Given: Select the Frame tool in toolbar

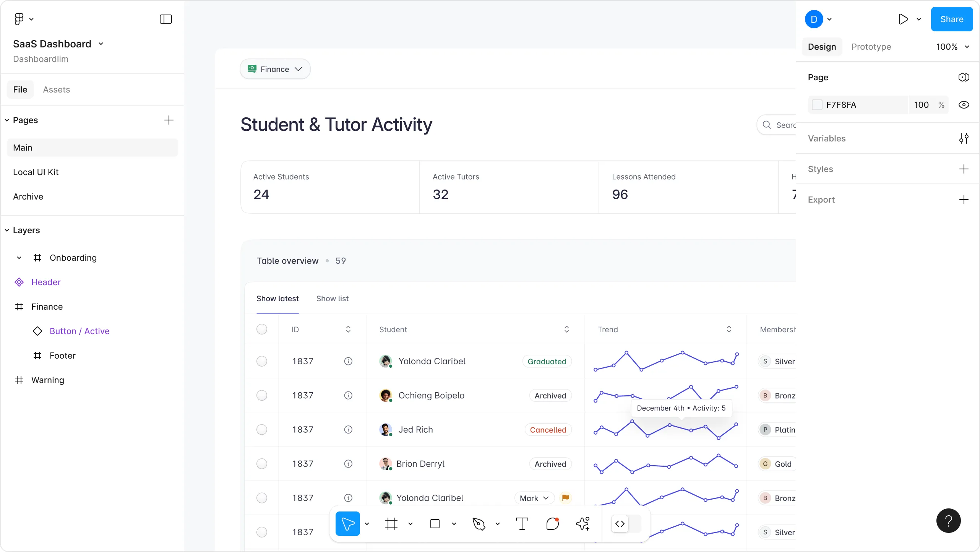Looking at the screenshot, I should pos(391,524).
